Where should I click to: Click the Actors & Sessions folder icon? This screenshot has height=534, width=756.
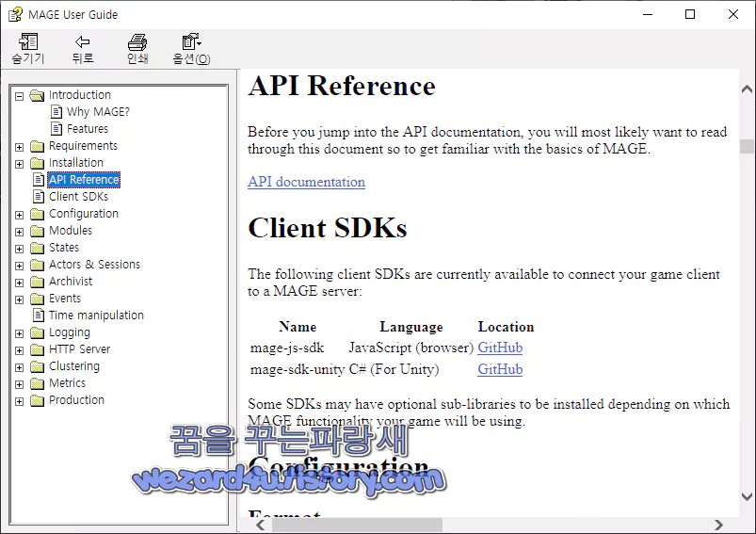pyautogui.click(x=37, y=265)
